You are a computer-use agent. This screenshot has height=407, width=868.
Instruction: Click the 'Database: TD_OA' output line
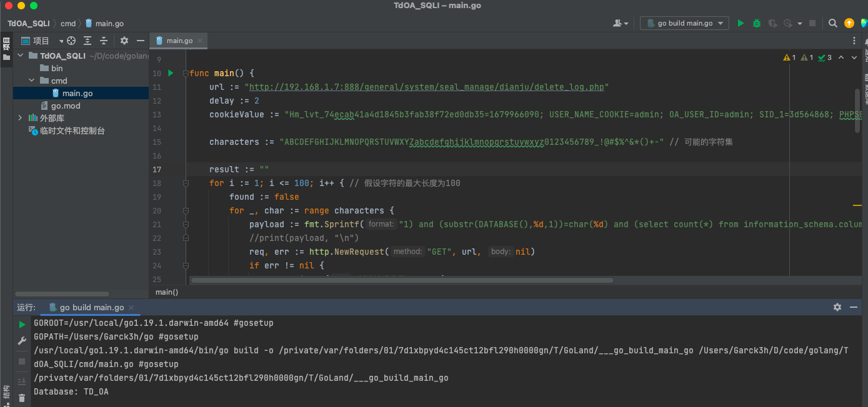71,391
